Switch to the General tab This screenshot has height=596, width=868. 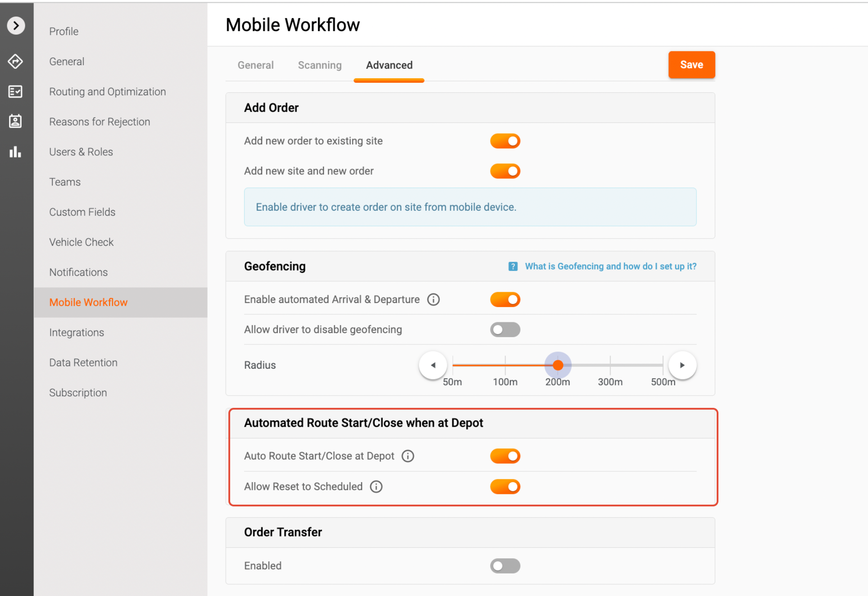[x=255, y=65]
